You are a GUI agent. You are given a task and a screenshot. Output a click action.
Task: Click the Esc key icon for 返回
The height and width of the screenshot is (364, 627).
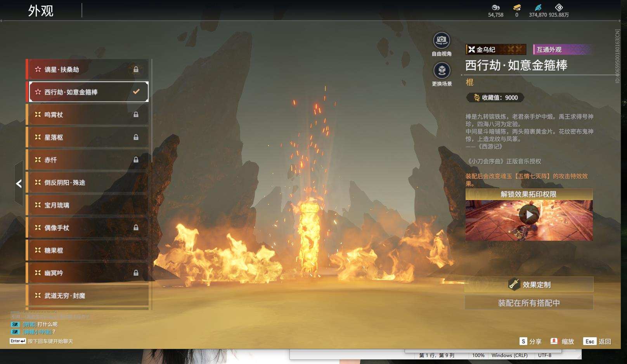tap(590, 341)
